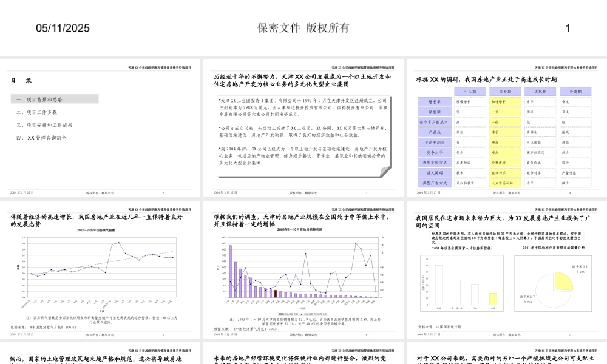Screen dimensions: 607x364
Task: Click the 竞争对手 row label
Action: pyautogui.click(x=435, y=152)
